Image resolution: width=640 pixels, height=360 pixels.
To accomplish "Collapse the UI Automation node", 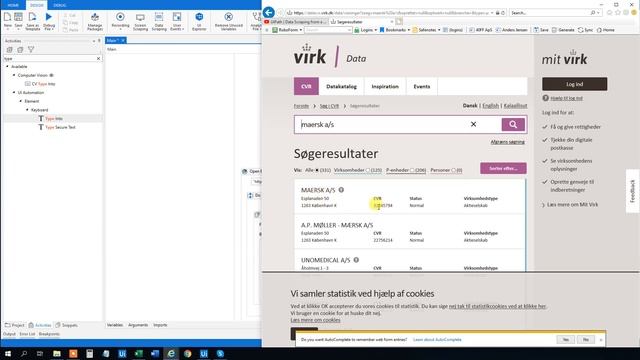I will point(14,93).
